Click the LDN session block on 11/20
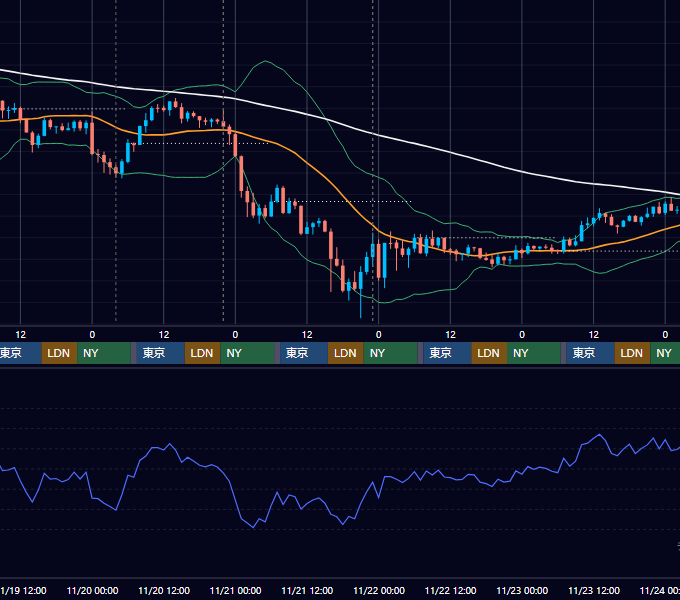This screenshot has width=680, height=600. [203, 353]
